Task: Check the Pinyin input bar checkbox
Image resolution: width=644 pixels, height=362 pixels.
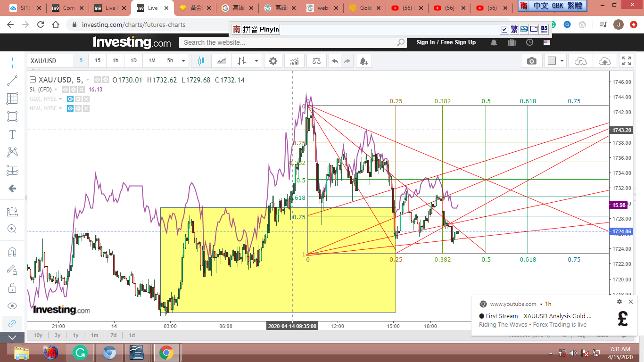Action: pyautogui.click(x=504, y=29)
